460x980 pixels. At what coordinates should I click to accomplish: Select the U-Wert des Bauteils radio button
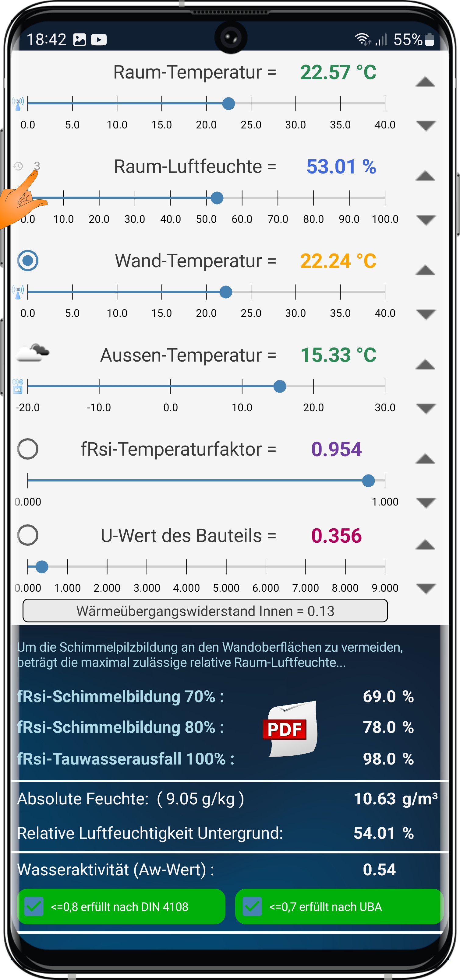[x=28, y=535]
